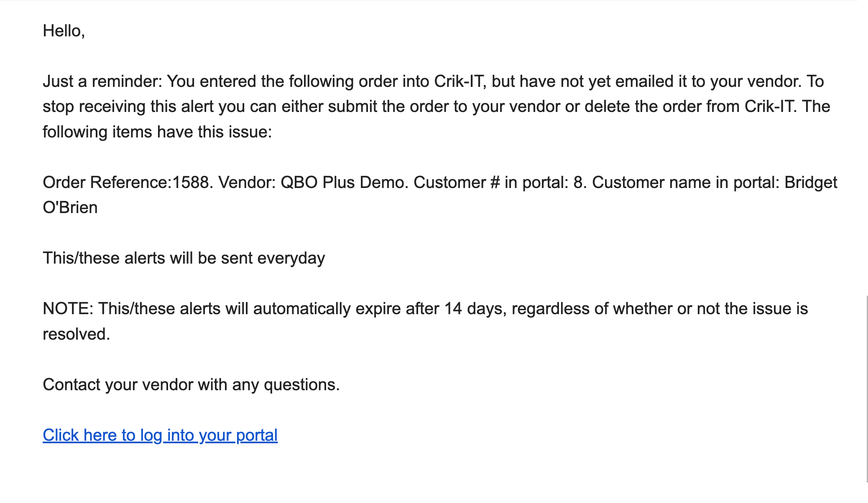Click the 'Click here to log into your portal' link
Screen dimensions: 868x503
pos(160,435)
